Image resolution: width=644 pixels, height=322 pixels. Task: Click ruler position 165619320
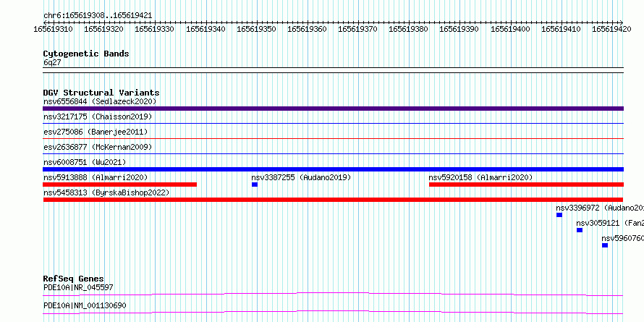[104, 29]
